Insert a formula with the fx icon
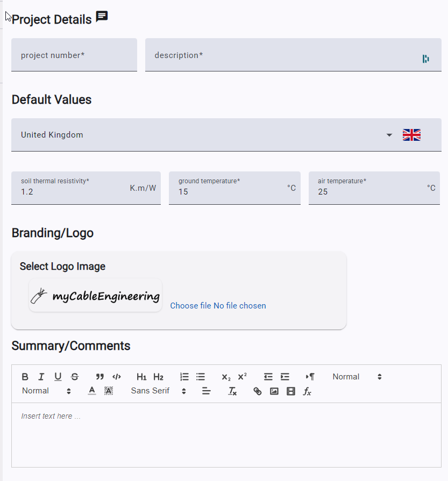The height and width of the screenshot is (481, 448). click(307, 391)
